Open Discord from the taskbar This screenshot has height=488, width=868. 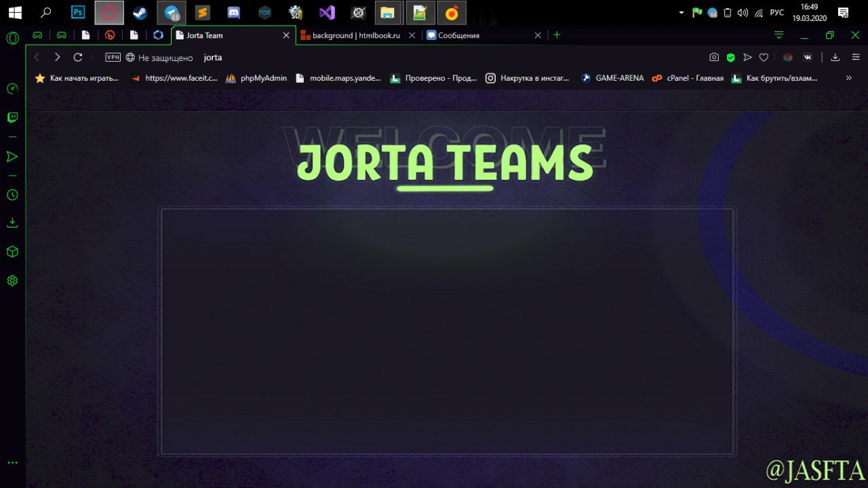tap(234, 12)
